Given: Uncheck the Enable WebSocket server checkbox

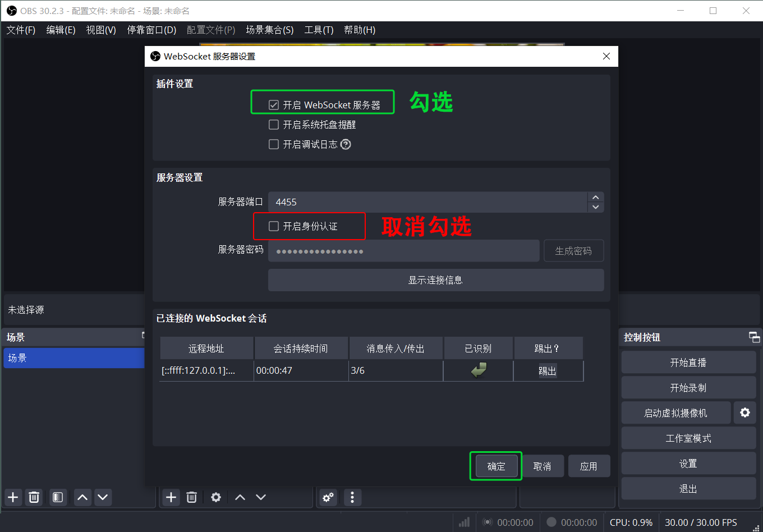Looking at the screenshot, I should 274,105.
